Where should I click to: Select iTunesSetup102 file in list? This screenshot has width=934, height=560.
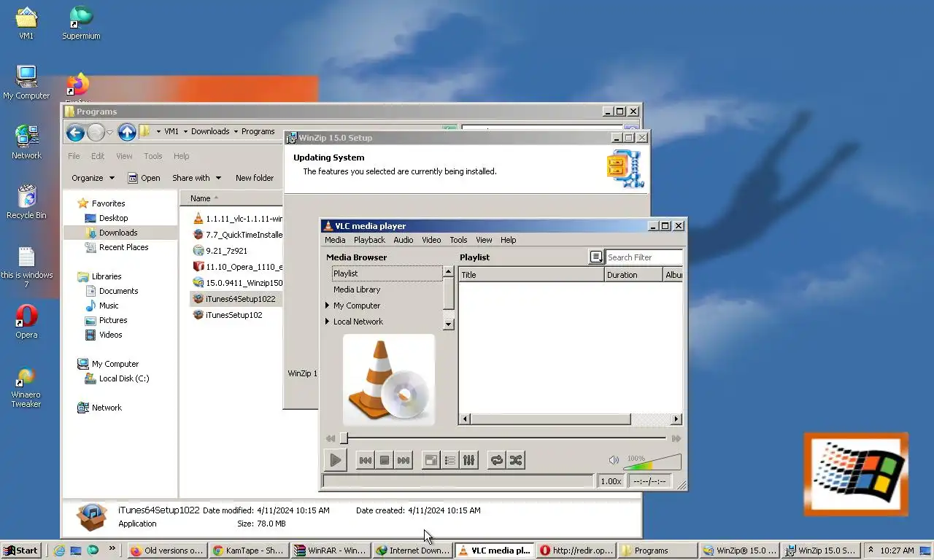click(x=228, y=315)
